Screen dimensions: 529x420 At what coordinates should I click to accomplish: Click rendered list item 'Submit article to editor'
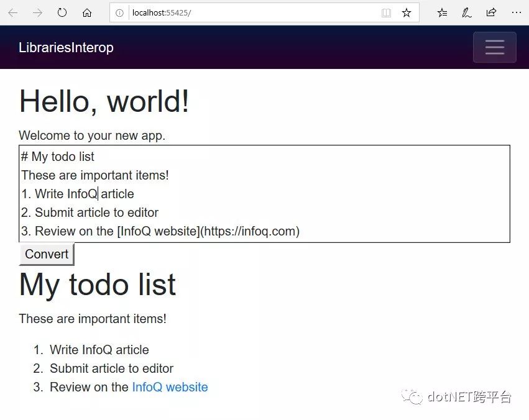(111, 368)
